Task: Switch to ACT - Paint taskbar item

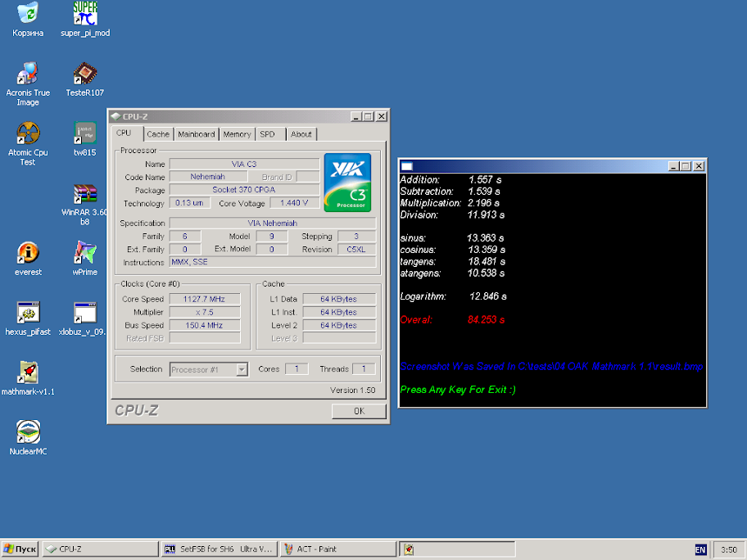Action: (337, 549)
